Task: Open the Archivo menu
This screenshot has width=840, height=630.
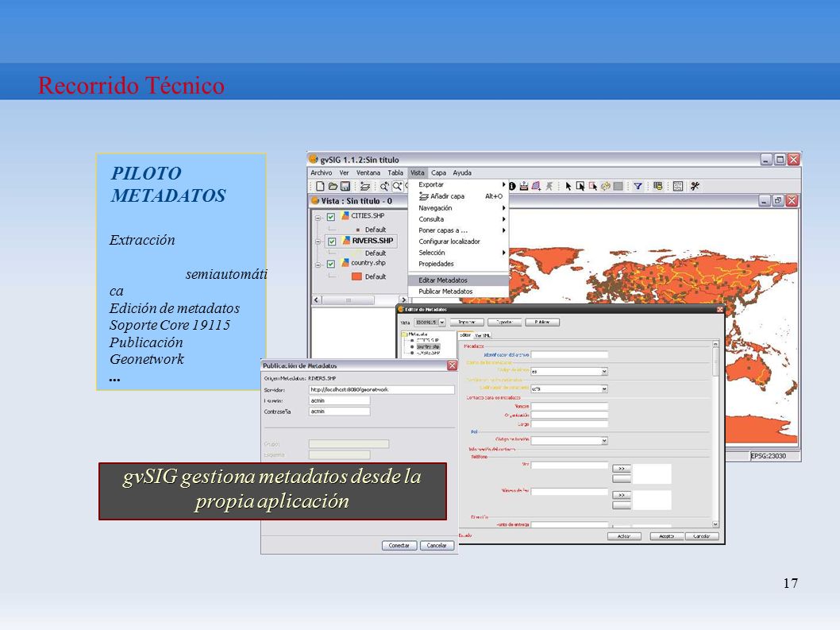Action: [x=321, y=172]
